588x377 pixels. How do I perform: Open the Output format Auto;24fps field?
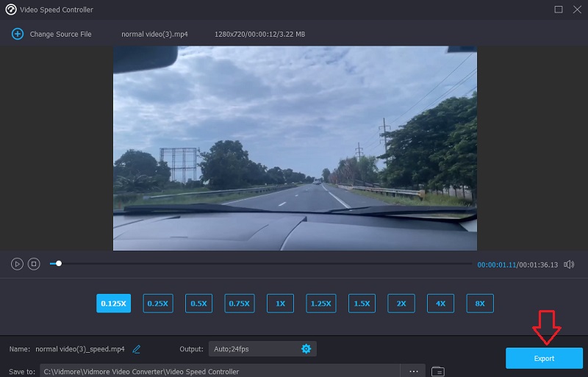click(254, 348)
